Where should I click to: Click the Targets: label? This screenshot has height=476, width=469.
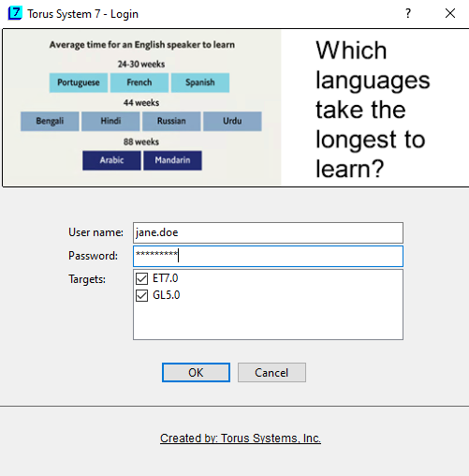[87, 279]
